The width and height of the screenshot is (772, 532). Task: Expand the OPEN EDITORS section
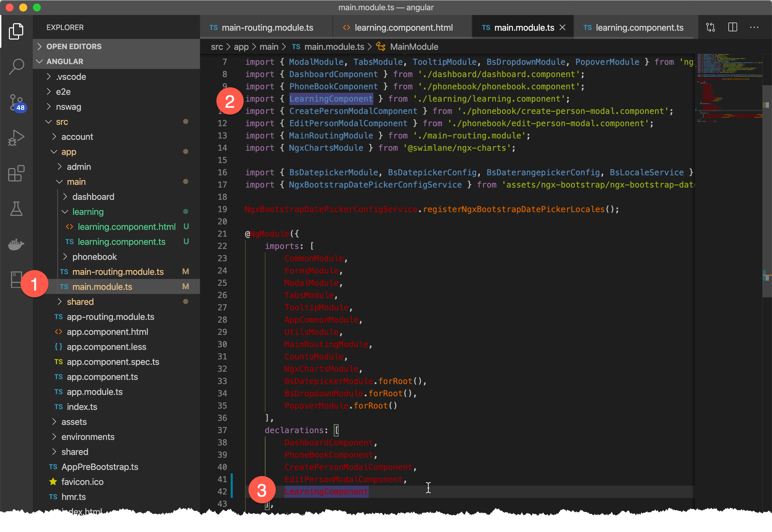click(x=74, y=46)
